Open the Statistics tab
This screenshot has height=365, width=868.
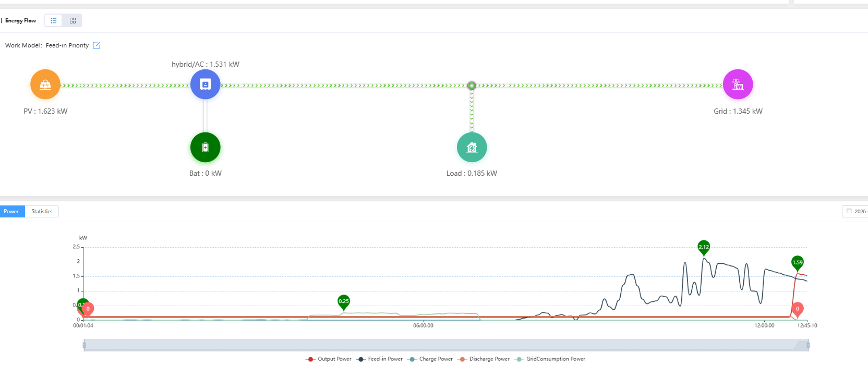click(42, 212)
